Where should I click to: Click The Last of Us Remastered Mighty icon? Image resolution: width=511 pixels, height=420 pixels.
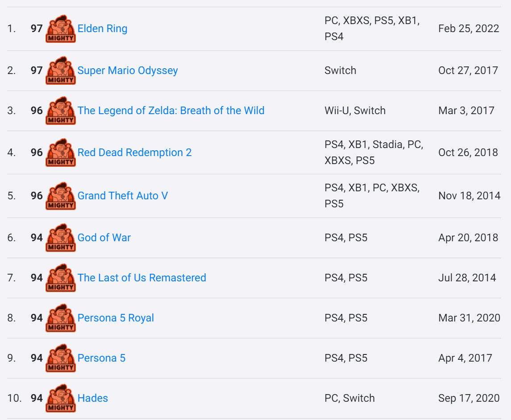61,278
